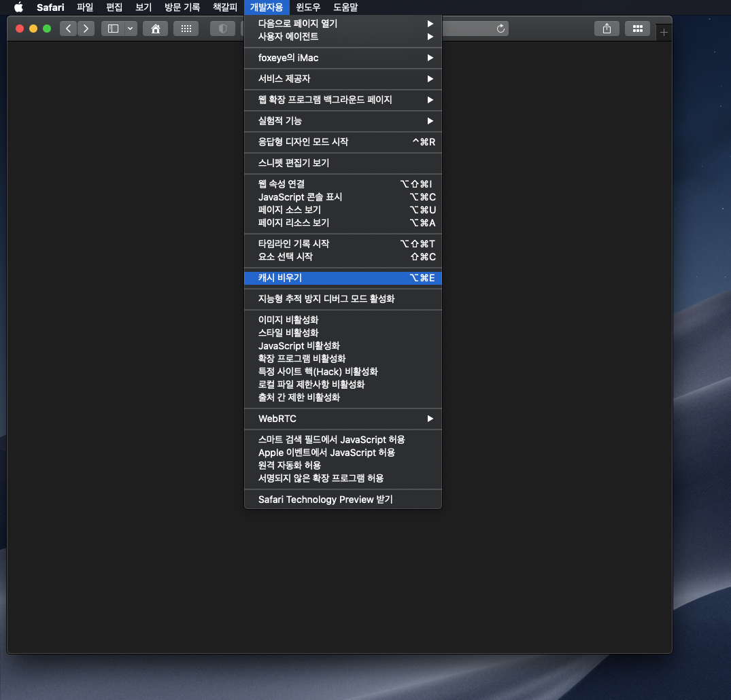Open the 도움말 menu
Image resolution: width=731 pixels, height=700 pixels.
[345, 7]
